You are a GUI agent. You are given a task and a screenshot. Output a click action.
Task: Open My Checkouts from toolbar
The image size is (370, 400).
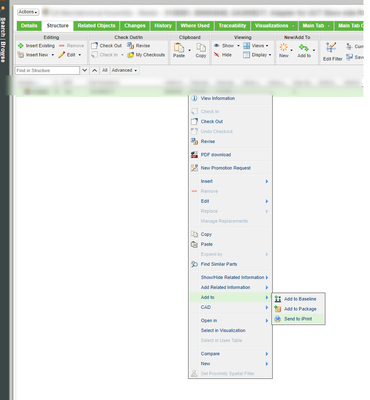(x=146, y=55)
